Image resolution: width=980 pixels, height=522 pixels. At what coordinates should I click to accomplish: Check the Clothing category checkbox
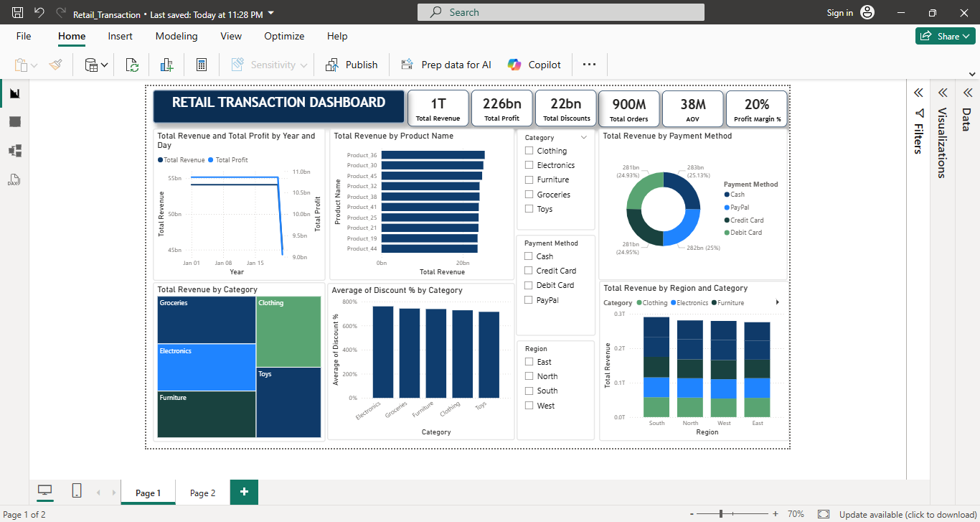pos(530,150)
